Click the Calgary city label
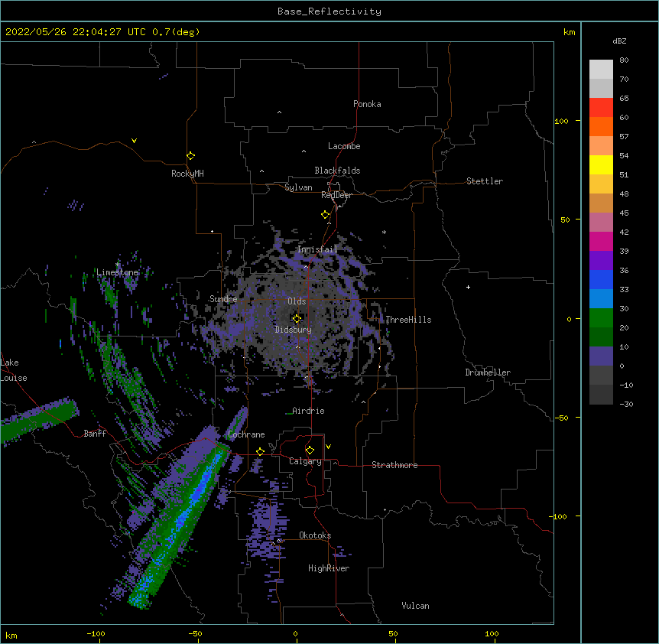 click(x=305, y=461)
